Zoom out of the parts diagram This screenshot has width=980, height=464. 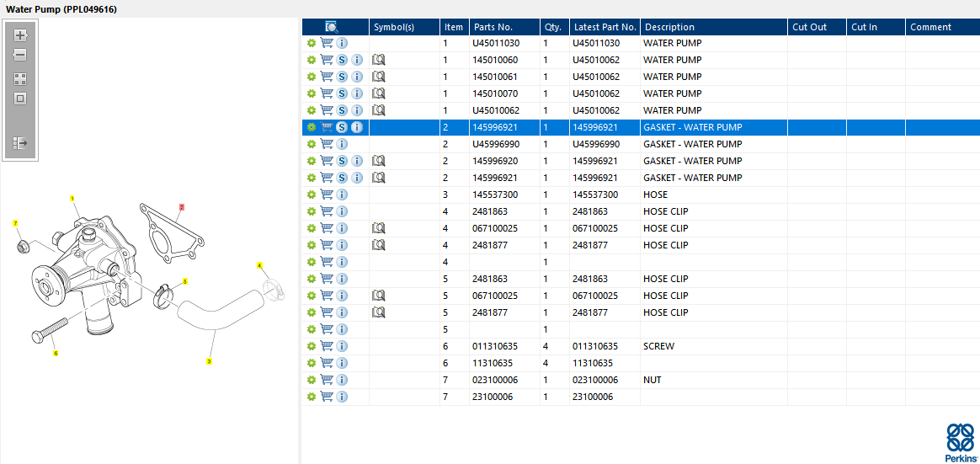pos(20,55)
